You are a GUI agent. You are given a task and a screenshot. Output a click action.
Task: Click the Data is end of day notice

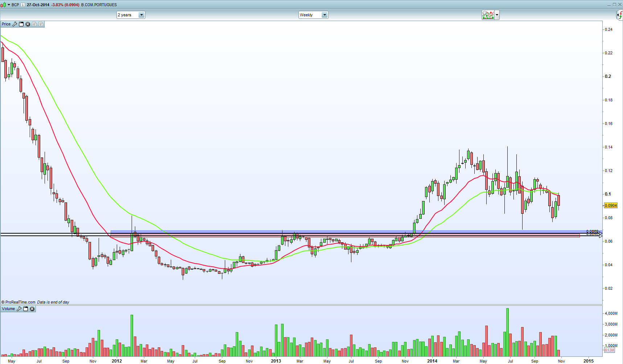point(53,302)
